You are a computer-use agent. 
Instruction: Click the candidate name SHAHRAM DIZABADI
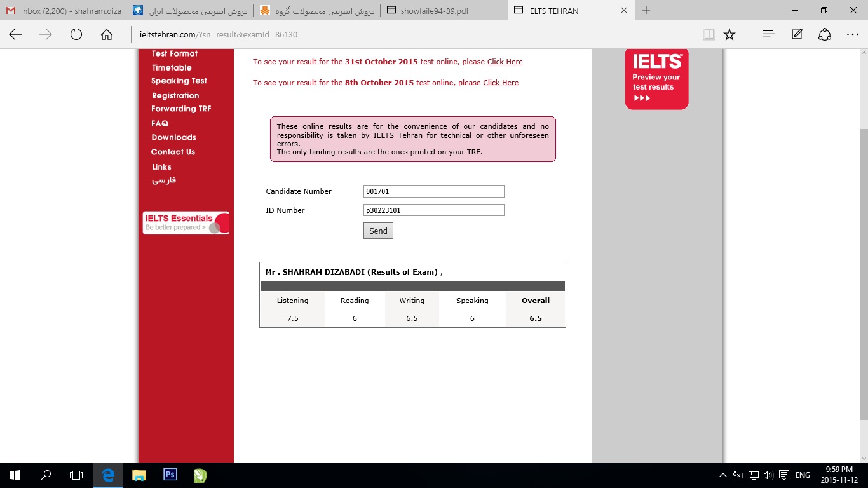pos(323,272)
